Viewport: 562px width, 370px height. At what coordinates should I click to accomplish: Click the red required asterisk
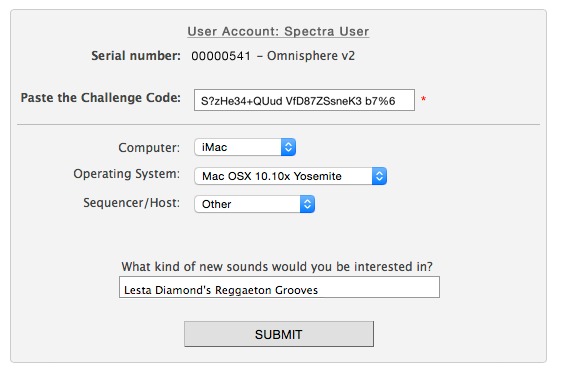click(x=423, y=99)
